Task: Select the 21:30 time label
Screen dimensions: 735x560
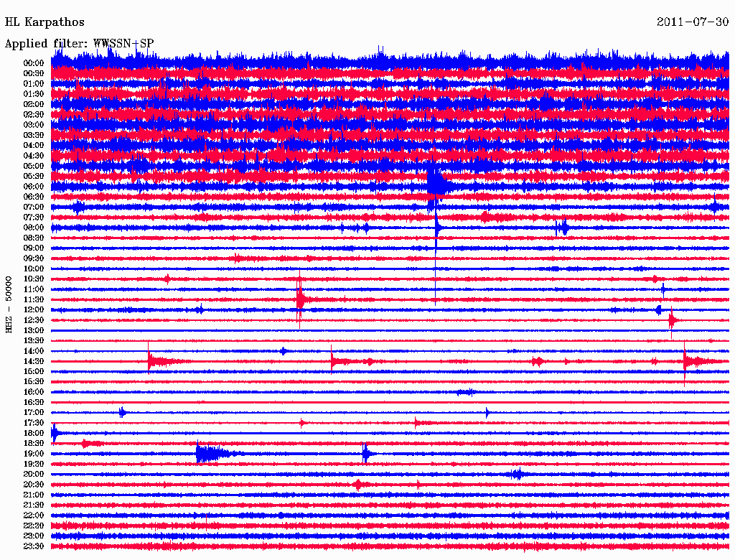Action: (x=34, y=505)
